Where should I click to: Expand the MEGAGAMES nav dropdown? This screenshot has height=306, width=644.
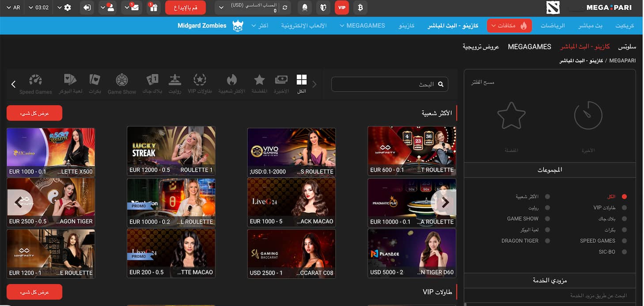(x=362, y=26)
